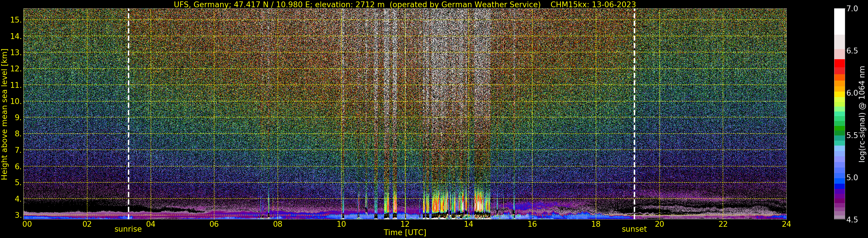Viewport: 868px width, 238px height.
Task: Click the height axis tick 7.
Action: (18, 150)
